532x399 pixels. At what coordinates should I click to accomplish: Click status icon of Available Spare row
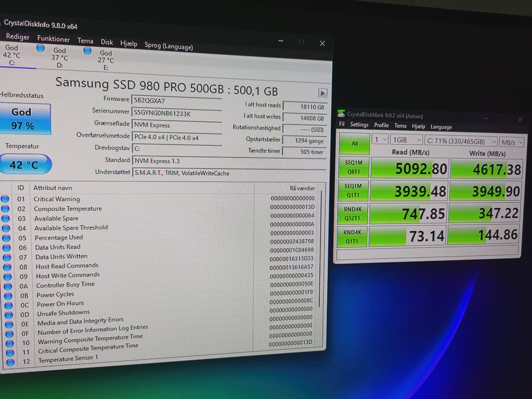coord(6,218)
